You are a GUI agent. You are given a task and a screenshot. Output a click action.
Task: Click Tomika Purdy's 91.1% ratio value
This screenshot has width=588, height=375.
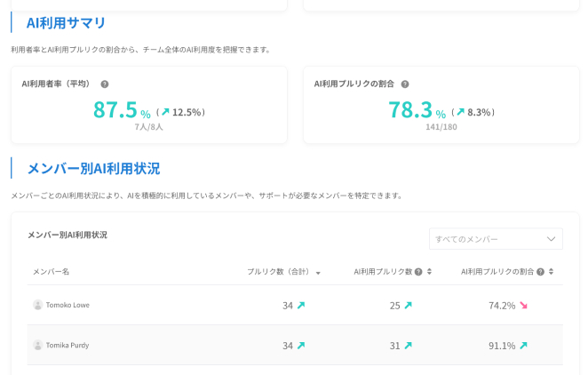pos(502,346)
